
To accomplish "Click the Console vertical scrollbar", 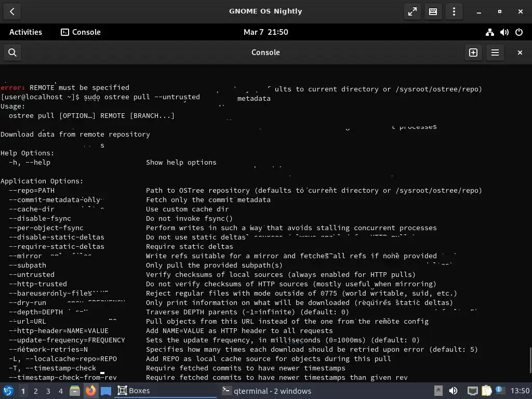I will 530,360.
